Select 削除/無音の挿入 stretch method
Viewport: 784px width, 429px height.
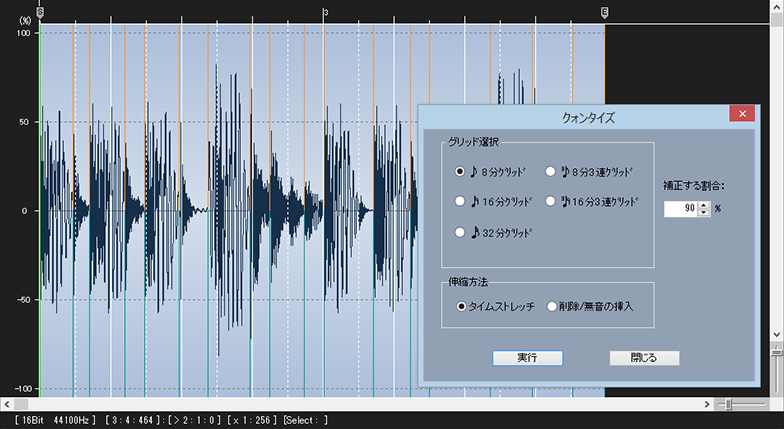pos(551,307)
